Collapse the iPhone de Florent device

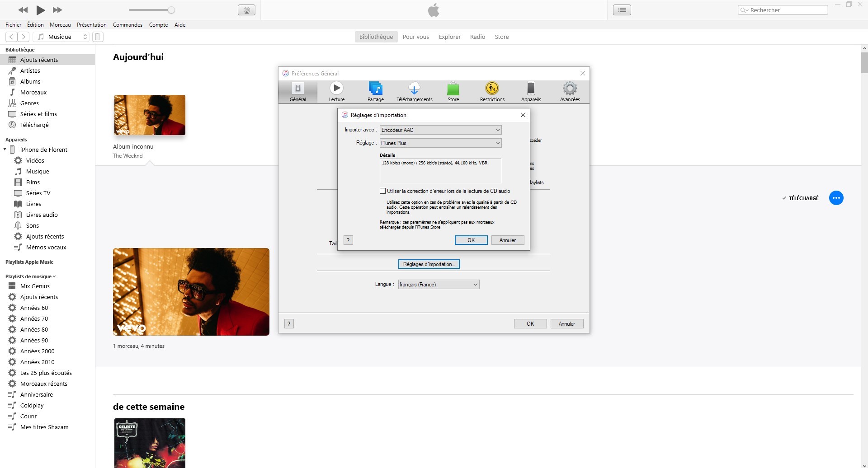(5, 150)
